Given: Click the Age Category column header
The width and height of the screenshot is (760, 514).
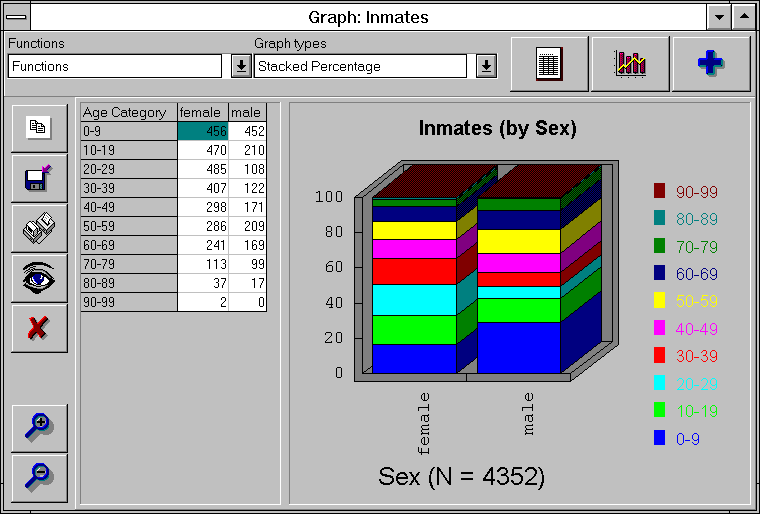Looking at the screenshot, I should [x=128, y=112].
